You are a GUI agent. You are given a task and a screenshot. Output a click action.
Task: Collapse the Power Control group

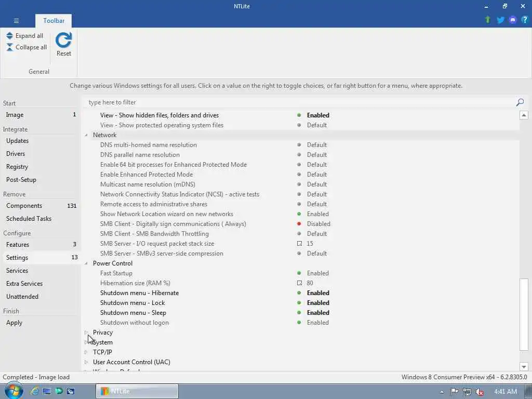pos(86,263)
